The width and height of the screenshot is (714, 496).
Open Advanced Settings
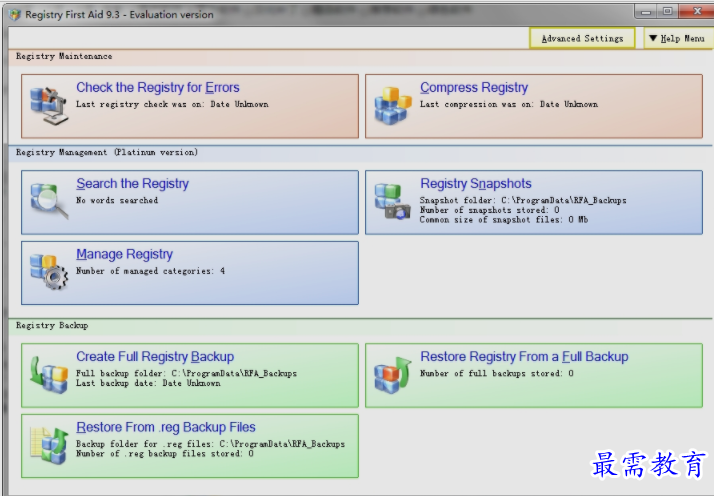[582, 38]
